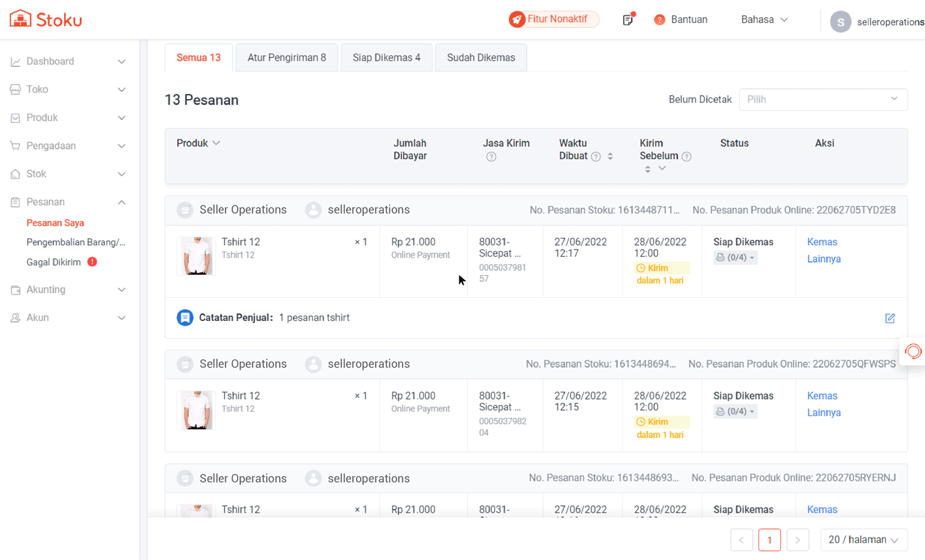Open the Belum Dicetak Pilih dropdown

click(823, 100)
